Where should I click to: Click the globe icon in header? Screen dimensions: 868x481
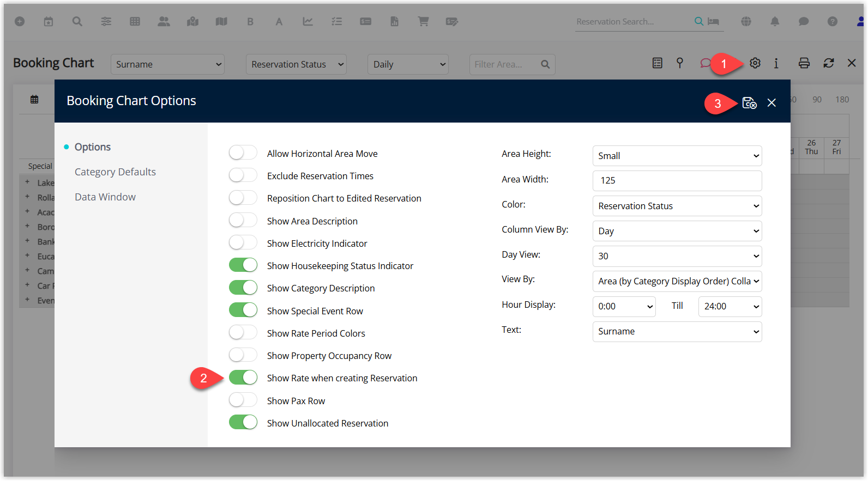pyautogui.click(x=746, y=21)
